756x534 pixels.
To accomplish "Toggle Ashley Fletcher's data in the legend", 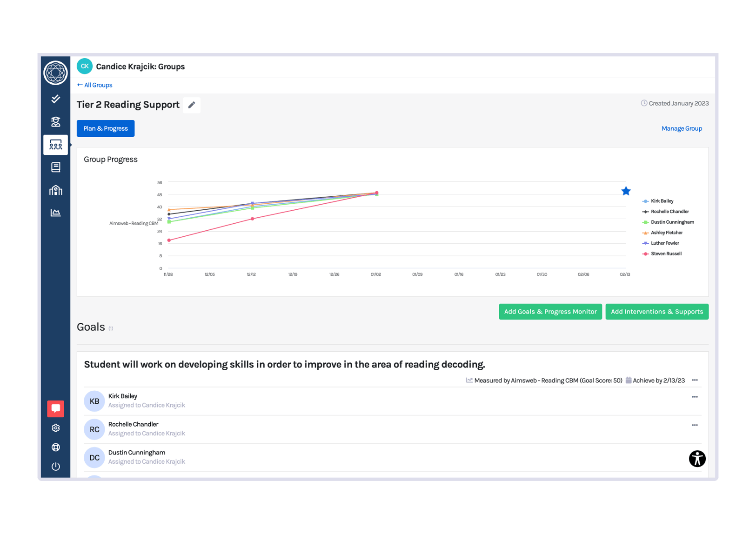I will (665, 233).
